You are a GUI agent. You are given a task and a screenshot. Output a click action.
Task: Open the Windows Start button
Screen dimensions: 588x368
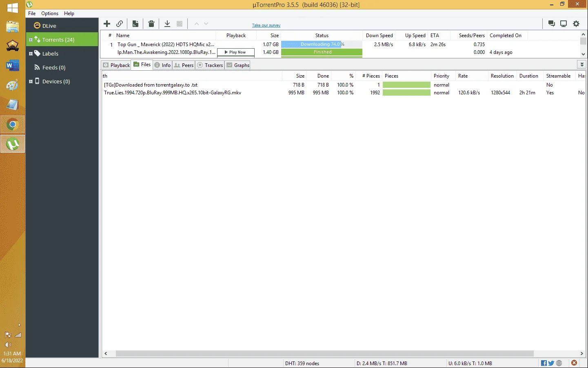(x=13, y=8)
